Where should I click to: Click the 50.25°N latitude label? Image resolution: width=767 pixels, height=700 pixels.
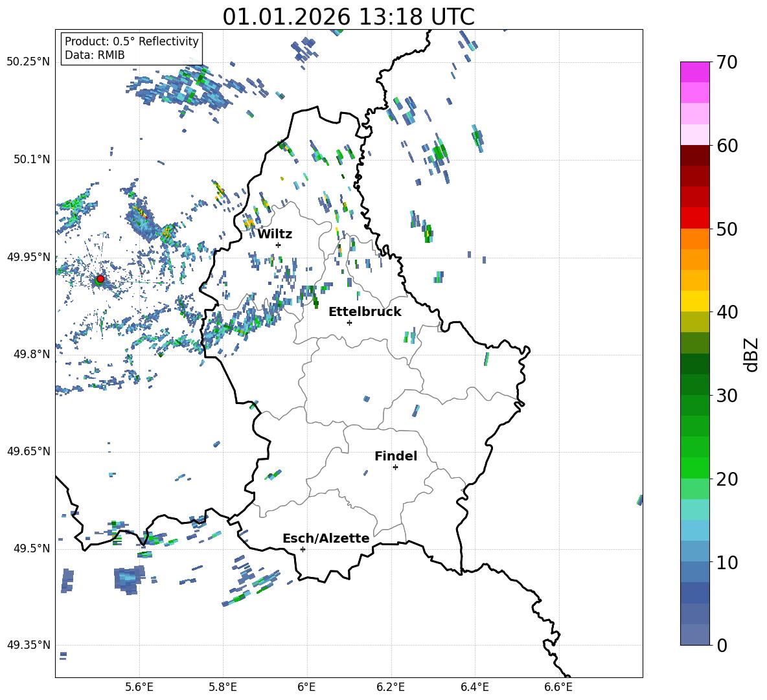coord(29,62)
